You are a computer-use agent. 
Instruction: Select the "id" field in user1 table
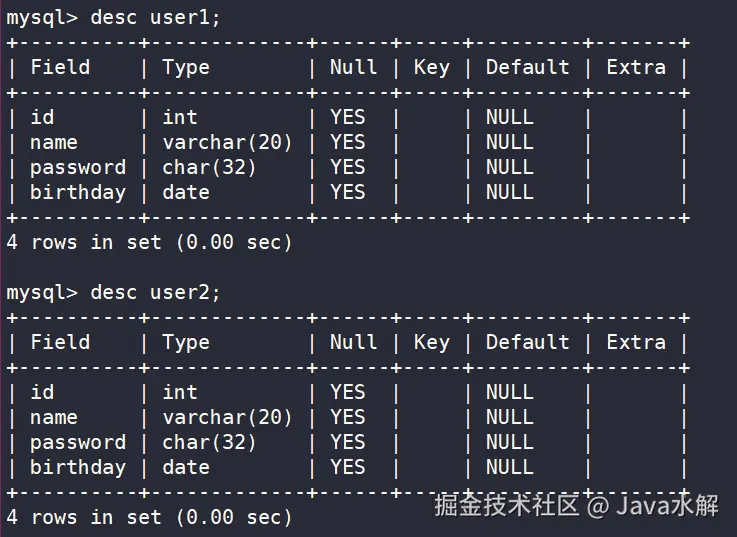pos(42,117)
